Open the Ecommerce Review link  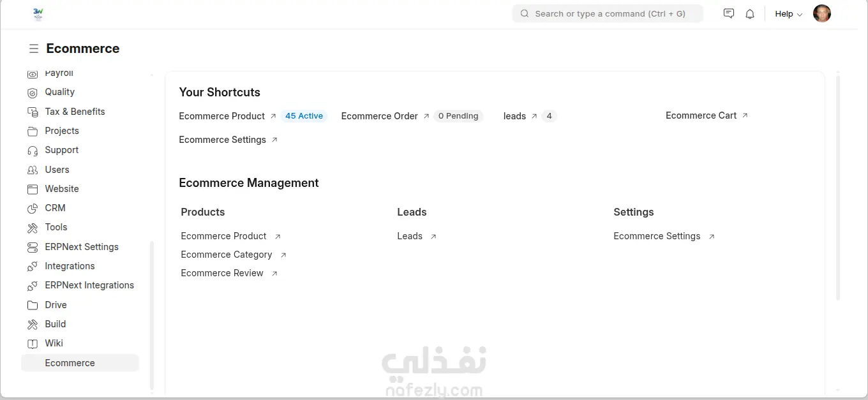point(222,273)
